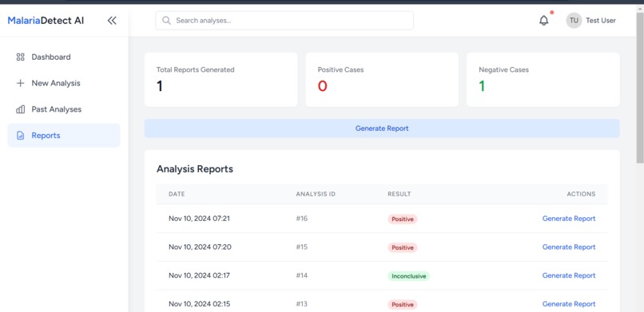Viewport: 644px width, 312px height.
Task: Click the Positive badge for #15
Action: coord(403,247)
